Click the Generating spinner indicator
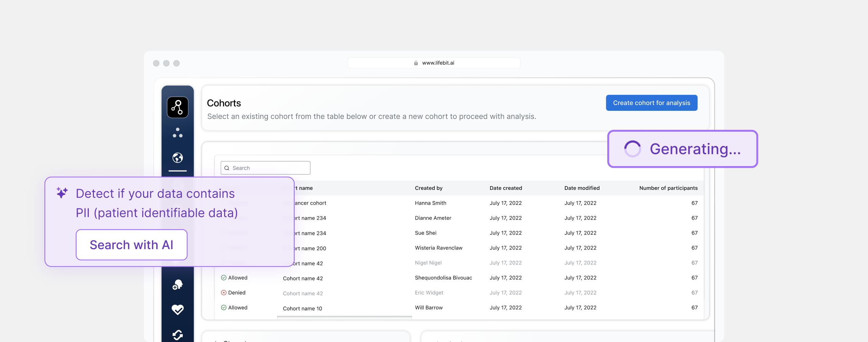 (x=632, y=149)
